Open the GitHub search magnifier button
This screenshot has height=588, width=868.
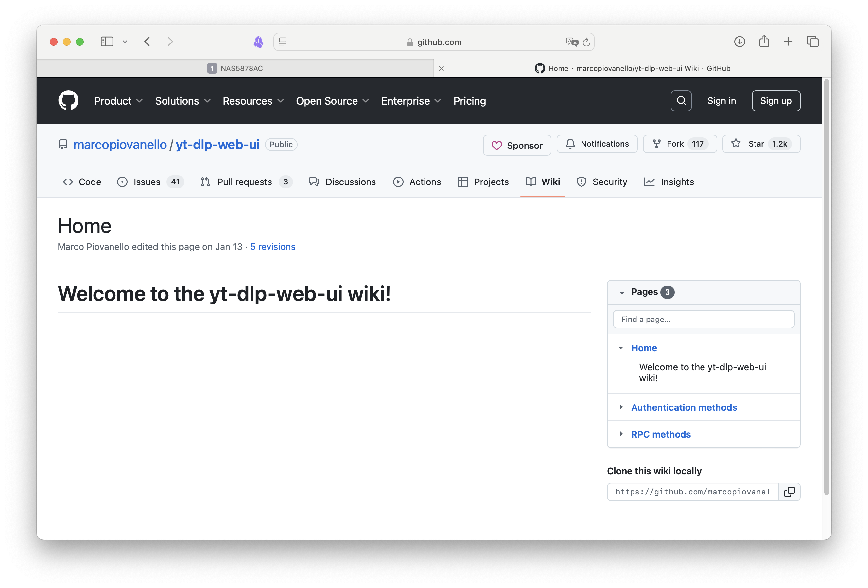click(681, 100)
